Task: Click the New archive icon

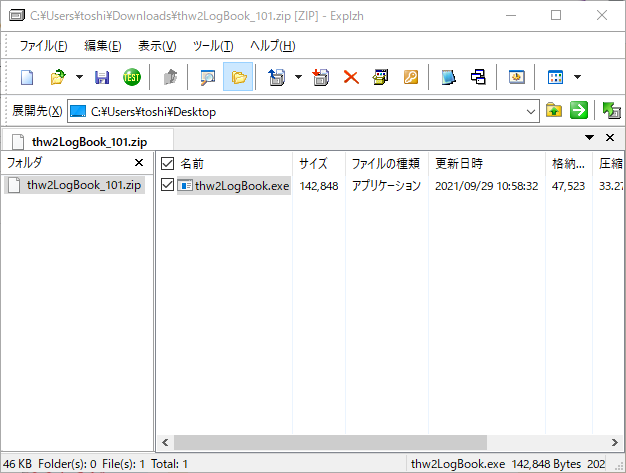Action: tap(27, 77)
